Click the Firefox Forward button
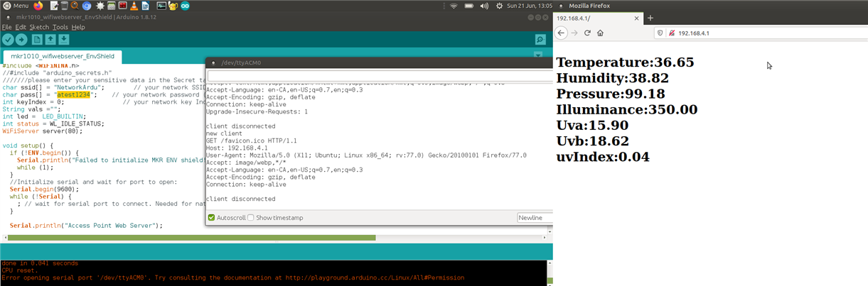Viewport: 868px width, 286px height. point(574,33)
